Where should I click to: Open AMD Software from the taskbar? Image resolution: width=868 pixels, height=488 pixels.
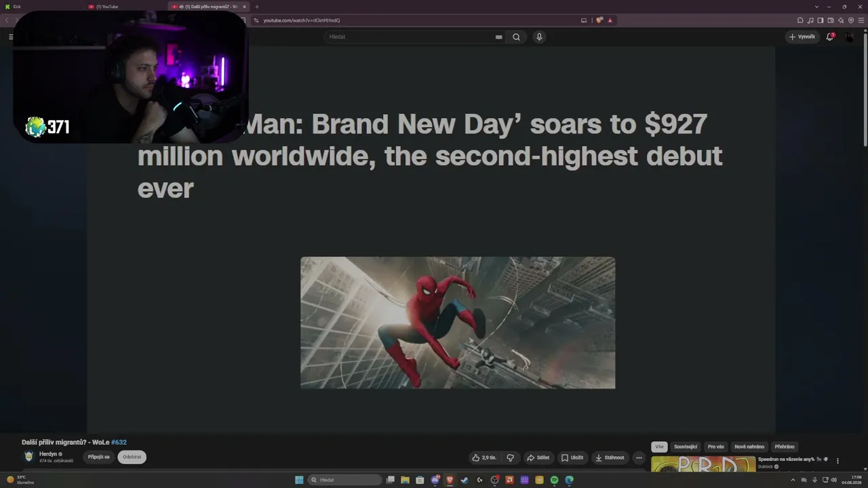(509, 480)
